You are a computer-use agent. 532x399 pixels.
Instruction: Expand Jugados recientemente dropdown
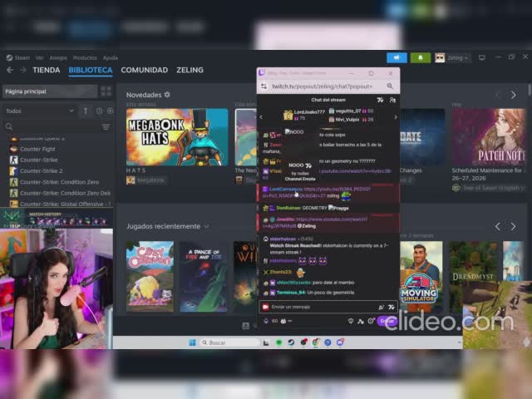[x=206, y=226]
